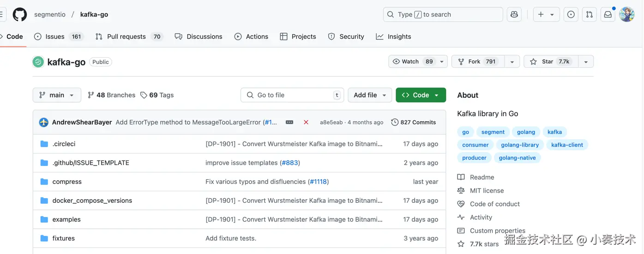Image resolution: width=644 pixels, height=254 pixels.
Task: Expand the star lists dropdown arrow
Action: (586, 61)
